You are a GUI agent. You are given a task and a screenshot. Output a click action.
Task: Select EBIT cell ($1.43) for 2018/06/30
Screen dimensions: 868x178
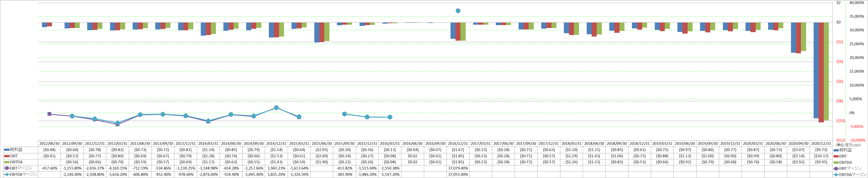[x=594, y=156]
